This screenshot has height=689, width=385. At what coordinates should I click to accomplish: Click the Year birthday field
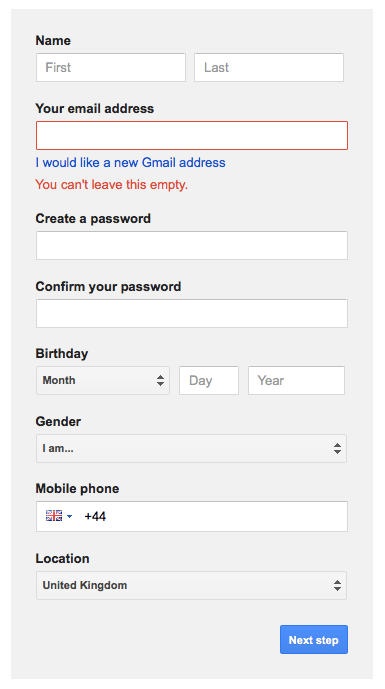point(296,381)
